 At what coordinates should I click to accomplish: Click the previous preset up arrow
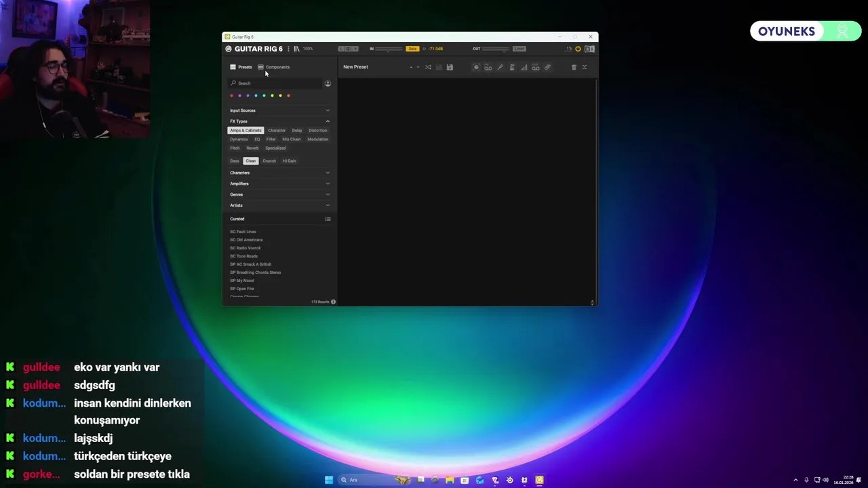click(412, 67)
